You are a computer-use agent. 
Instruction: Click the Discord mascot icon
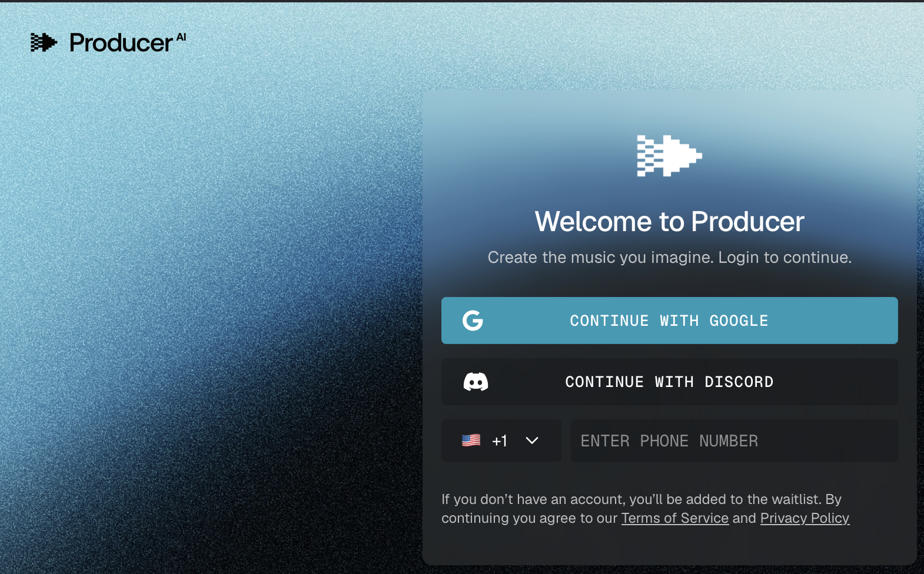coord(476,382)
